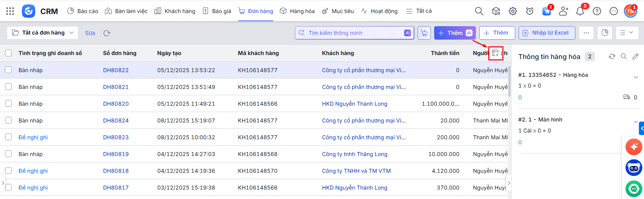Open the Tất cả đơn hàng dropdown
This screenshot has height=199, width=644.
pyautogui.click(x=43, y=33)
